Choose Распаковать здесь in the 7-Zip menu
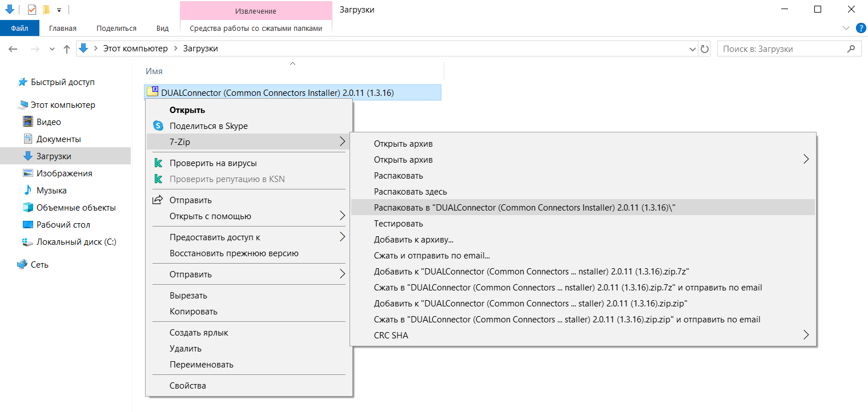The height and width of the screenshot is (412, 868). (x=583, y=192)
